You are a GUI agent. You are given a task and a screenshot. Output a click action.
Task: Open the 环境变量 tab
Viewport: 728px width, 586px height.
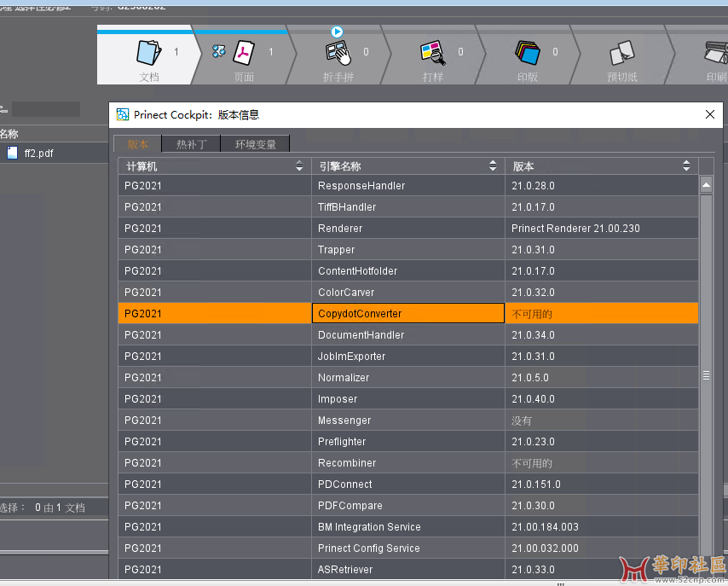257,144
